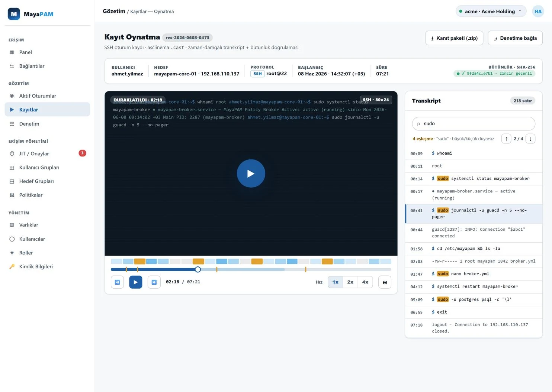Screen dimensions: 552x392
Task: Click the first orange block in activity heatmap
Action: pyautogui.click(x=139, y=262)
